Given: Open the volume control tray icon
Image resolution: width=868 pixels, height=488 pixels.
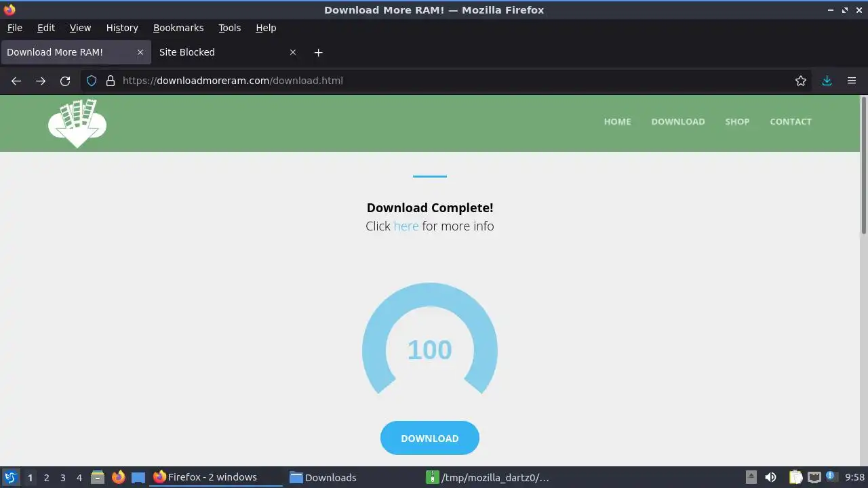Looking at the screenshot, I should (770, 478).
